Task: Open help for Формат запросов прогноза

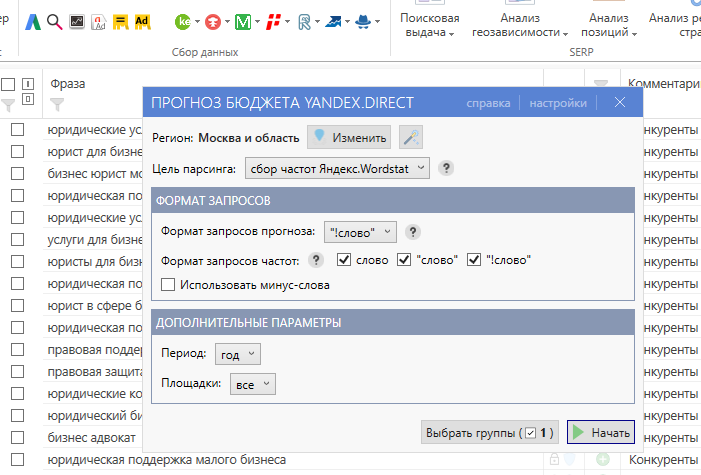Action: coord(413,232)
